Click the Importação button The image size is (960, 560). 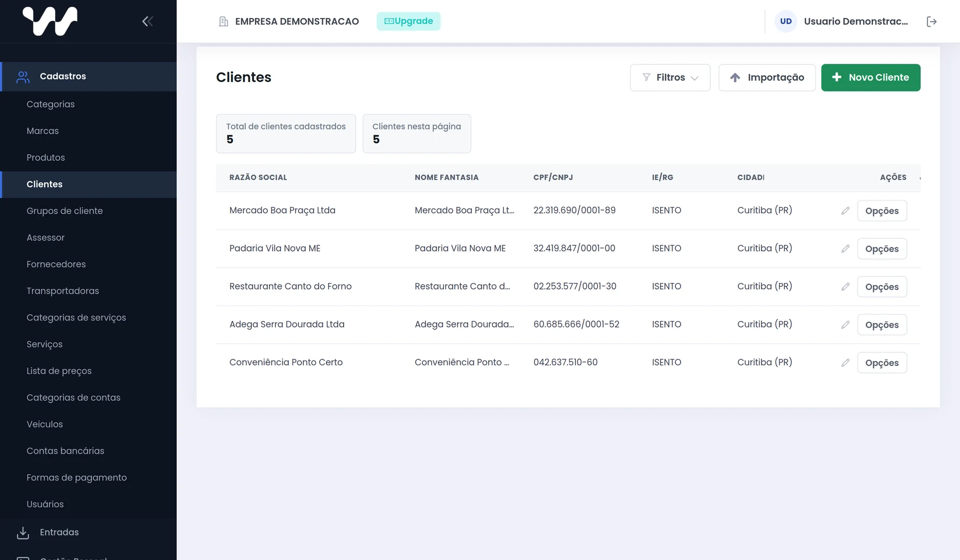pyautogui.click(x=767, y=77)
